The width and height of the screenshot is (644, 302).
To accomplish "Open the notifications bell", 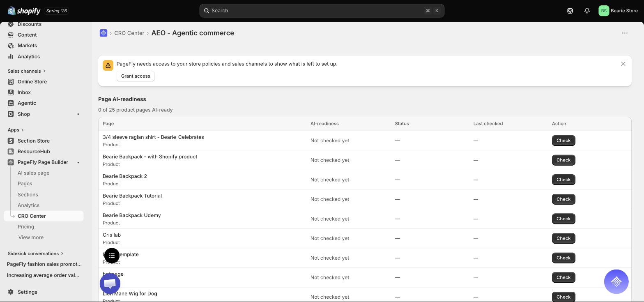I will pyautogui.click(x=587, y=11).
